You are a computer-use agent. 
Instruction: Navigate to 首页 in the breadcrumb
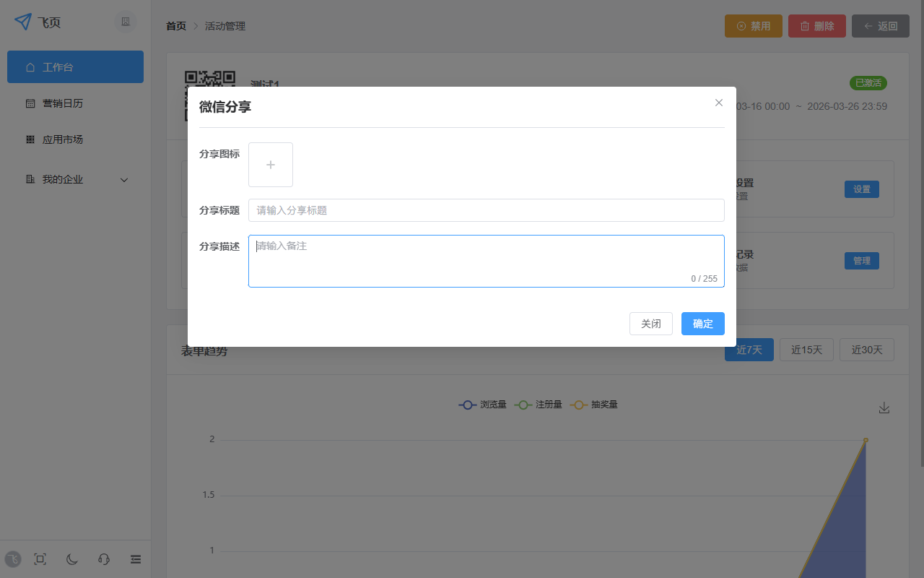click(x=175, y=25)
